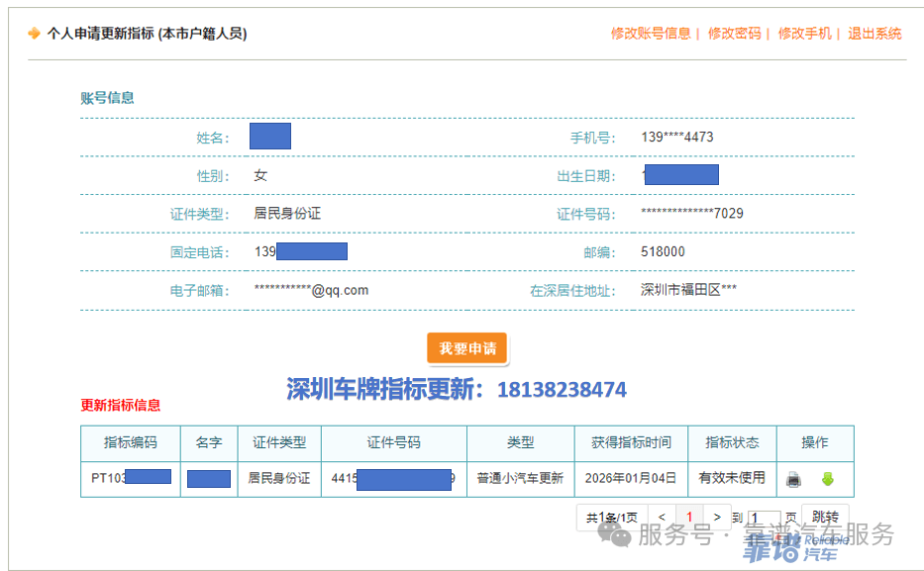Go to the next page with > arrow
The image size is (924, 571).
point(717,517)
